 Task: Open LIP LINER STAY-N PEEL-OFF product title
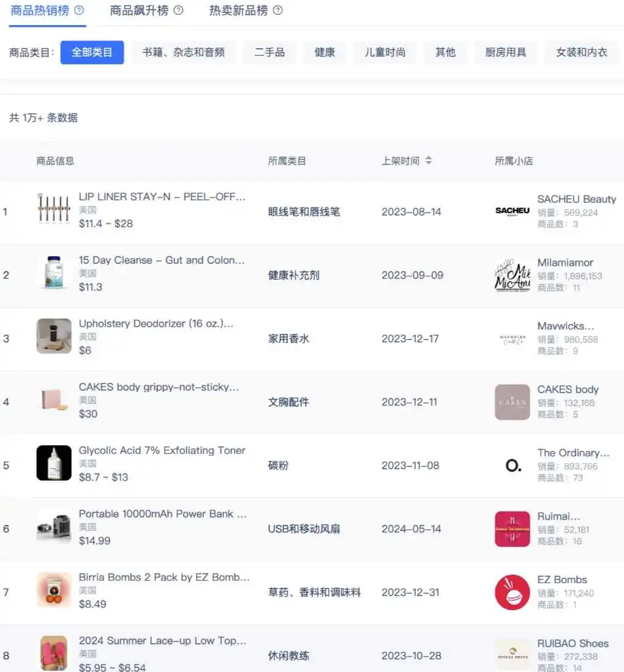click(x=162, y=197)
